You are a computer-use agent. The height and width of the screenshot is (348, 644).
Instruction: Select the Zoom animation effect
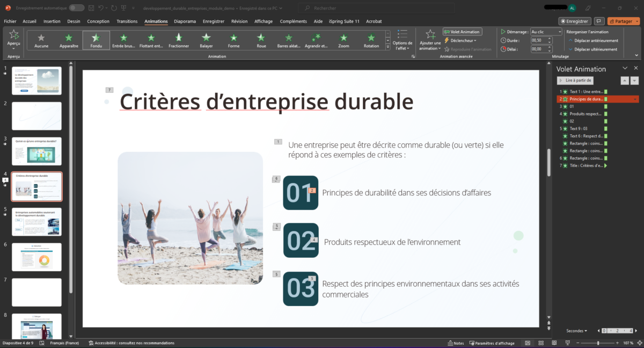(x=343, y=40)
